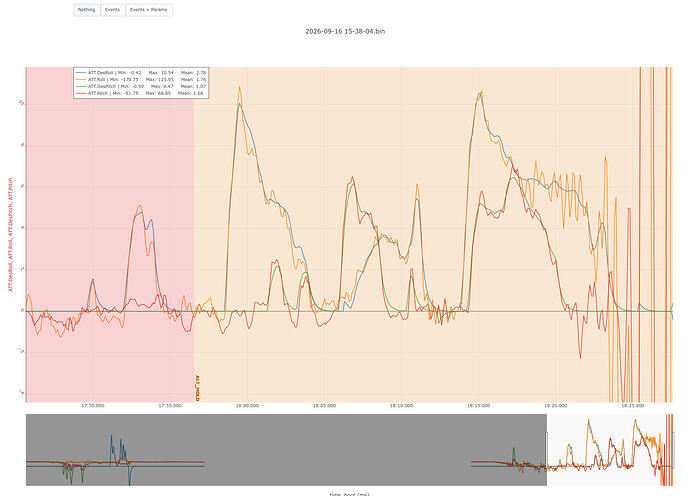Click the time_boot (ms) x-axis title
This screenshot has width=690, height=496.
(349, 494)
